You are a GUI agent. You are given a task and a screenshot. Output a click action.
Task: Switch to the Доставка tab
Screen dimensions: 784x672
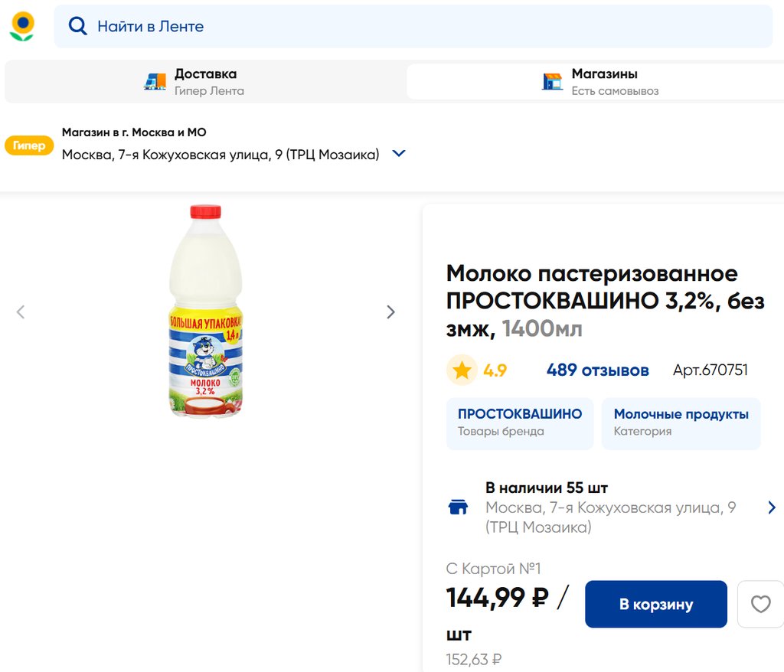pyautogui.click(x=205, y=82)
